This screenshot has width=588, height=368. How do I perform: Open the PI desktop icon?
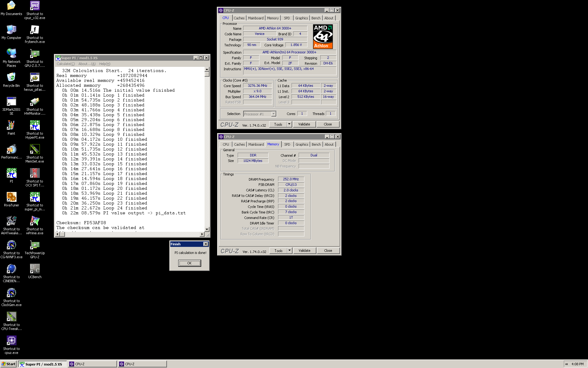(11, 176)
